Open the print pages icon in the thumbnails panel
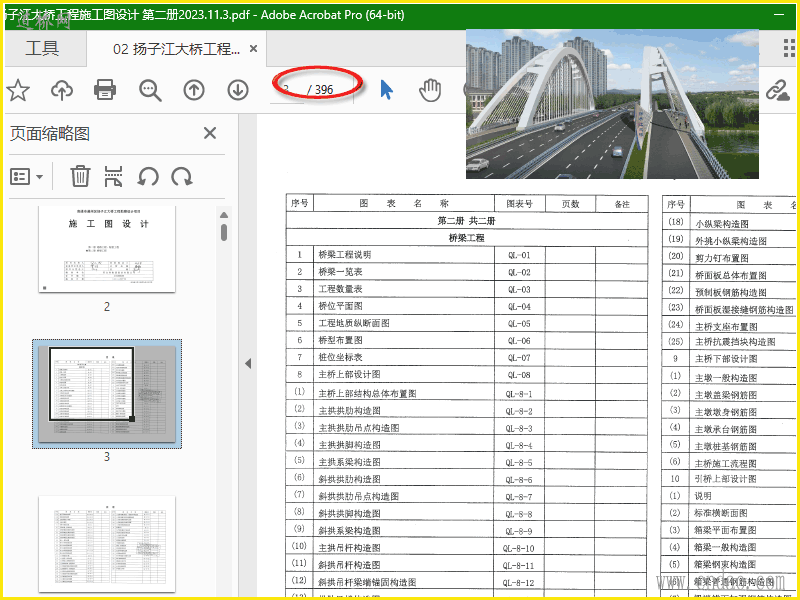 (113, 176)
